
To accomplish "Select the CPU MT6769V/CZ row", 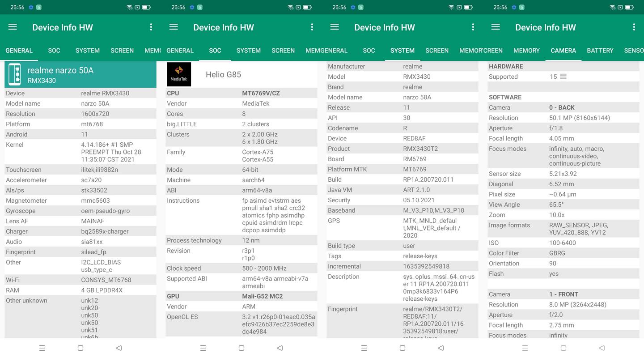I will [241, 93].
